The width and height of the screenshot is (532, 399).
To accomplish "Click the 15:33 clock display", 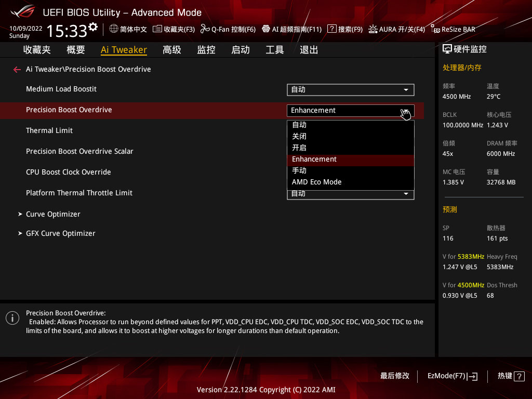I will pyautogui.click(x=67, y=31).
